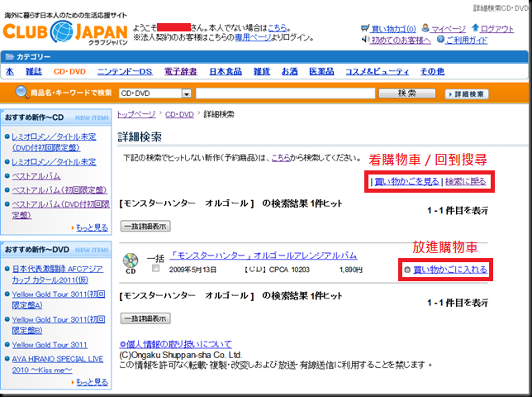Click the keyword search text field
Image resolution: width=532 pixels, height=397 pixels.
(x=285, y=93)
